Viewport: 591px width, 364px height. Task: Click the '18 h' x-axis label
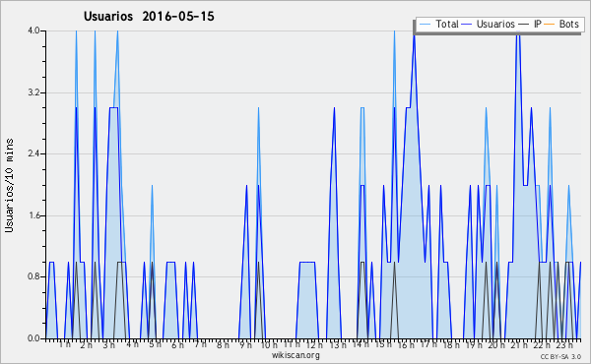coord(451,345)
